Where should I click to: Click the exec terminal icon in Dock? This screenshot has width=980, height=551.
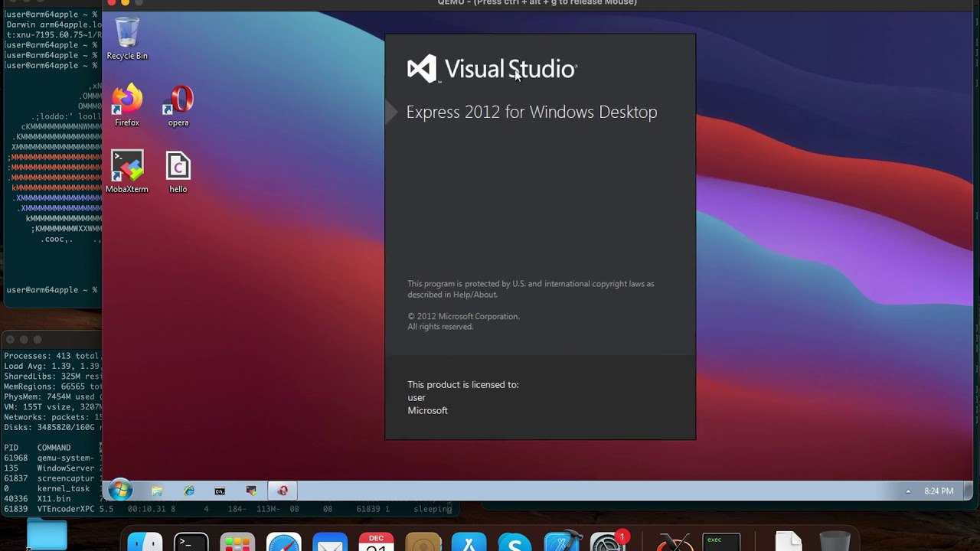click(722, 542)
